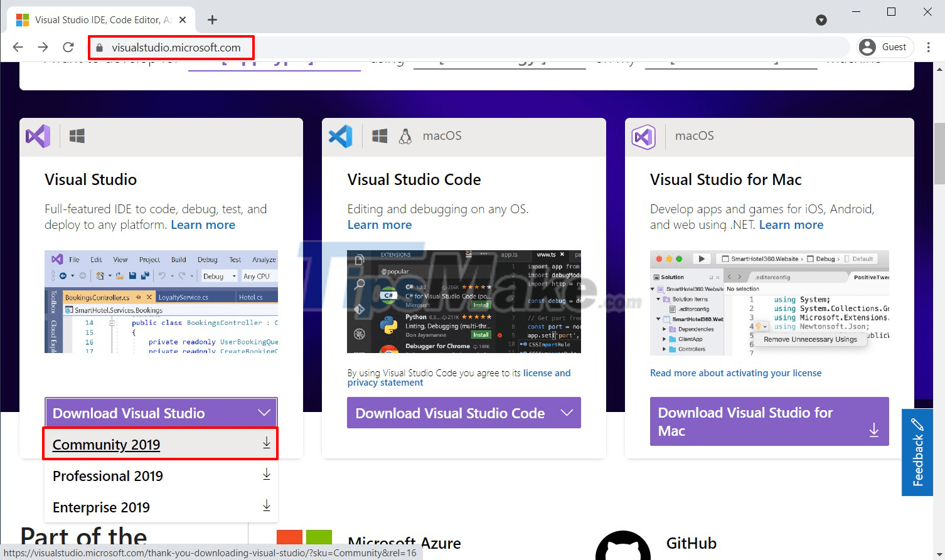Click download arrow next to Professional 2019
The height and width of the screenshot is (560, 945).
tap(266, 474)
